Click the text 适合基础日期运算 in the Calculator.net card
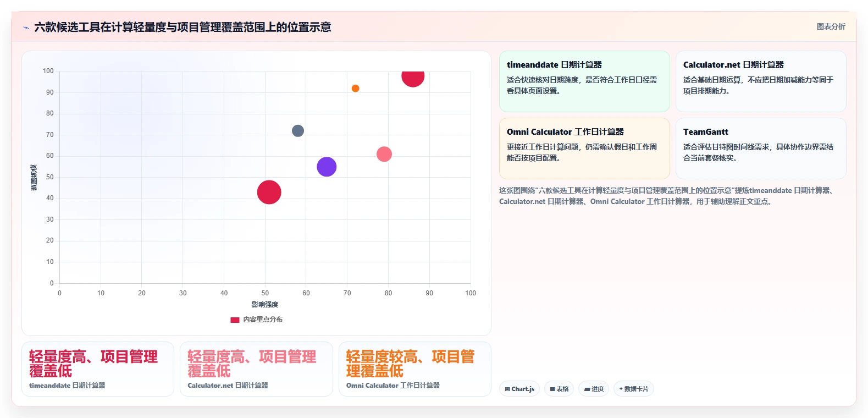 coord(712,80)
